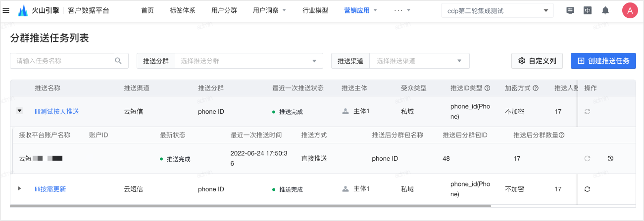Go to 首页 tab
The height and width of the screenshot is (221, 644).
click(147, 10)
